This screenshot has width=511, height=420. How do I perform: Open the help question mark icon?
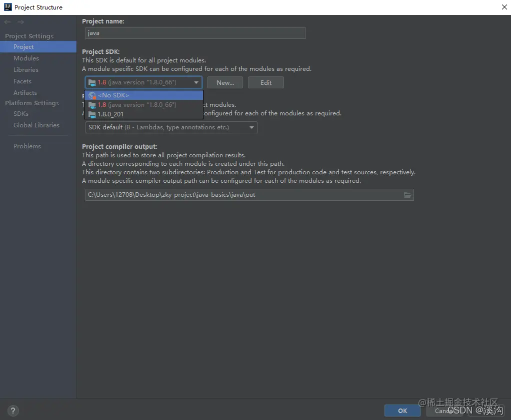click(12, 411)
